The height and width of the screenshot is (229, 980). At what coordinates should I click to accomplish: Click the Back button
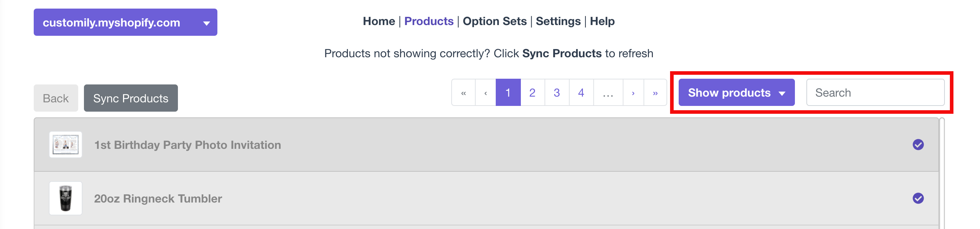(x=56, y=98)
